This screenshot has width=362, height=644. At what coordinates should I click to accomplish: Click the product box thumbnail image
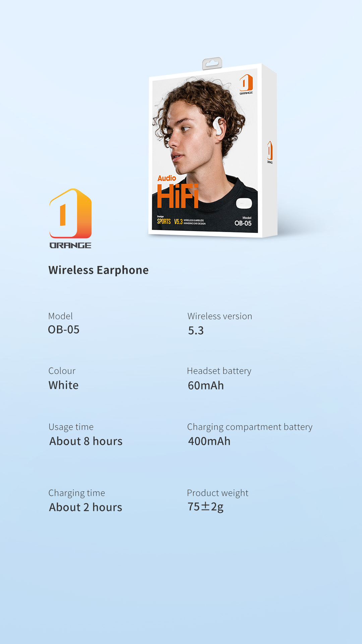pyautogui.click(x=213, y=148)
